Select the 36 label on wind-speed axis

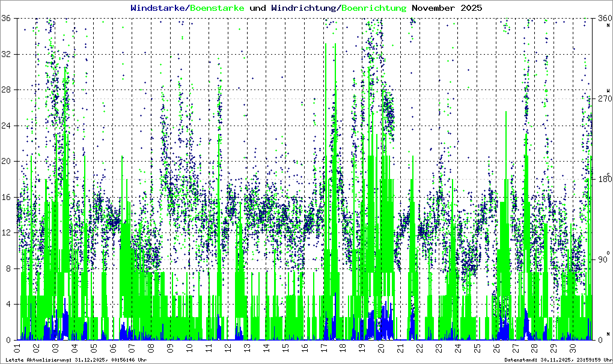tap(6, 19)
